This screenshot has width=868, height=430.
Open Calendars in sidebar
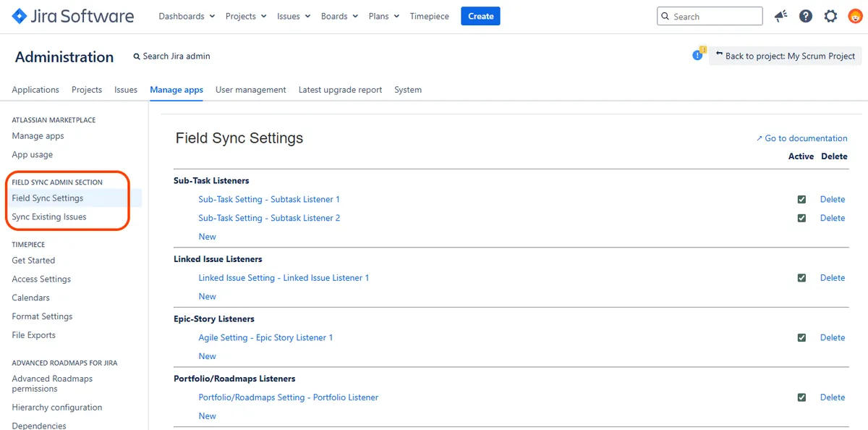(31, 298)
